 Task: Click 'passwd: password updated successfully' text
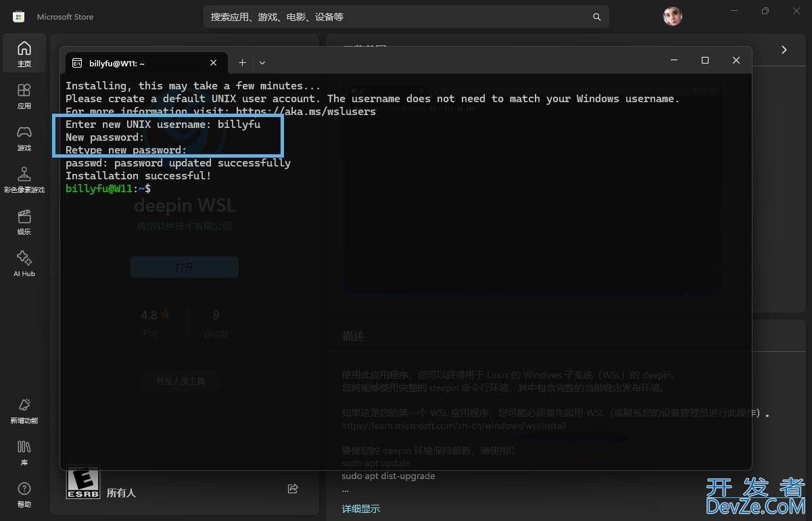point(178,163)
